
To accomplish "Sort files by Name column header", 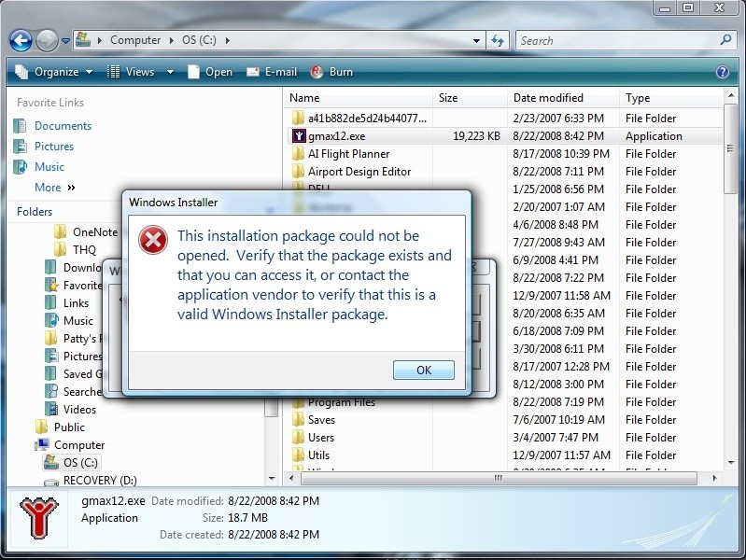I will [x=304, y=98].
